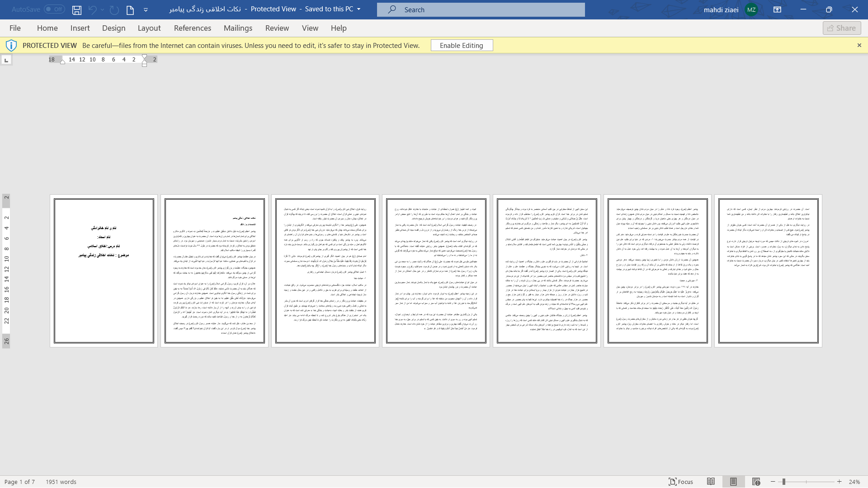Switch to the Review tab
Image resolution: width=868 pixels, height=488 pixels.
277,28
